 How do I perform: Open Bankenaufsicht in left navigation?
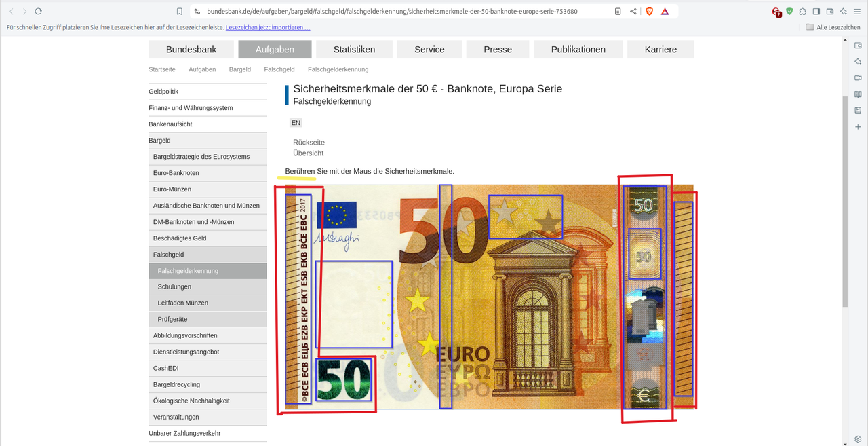pos(208,124)
